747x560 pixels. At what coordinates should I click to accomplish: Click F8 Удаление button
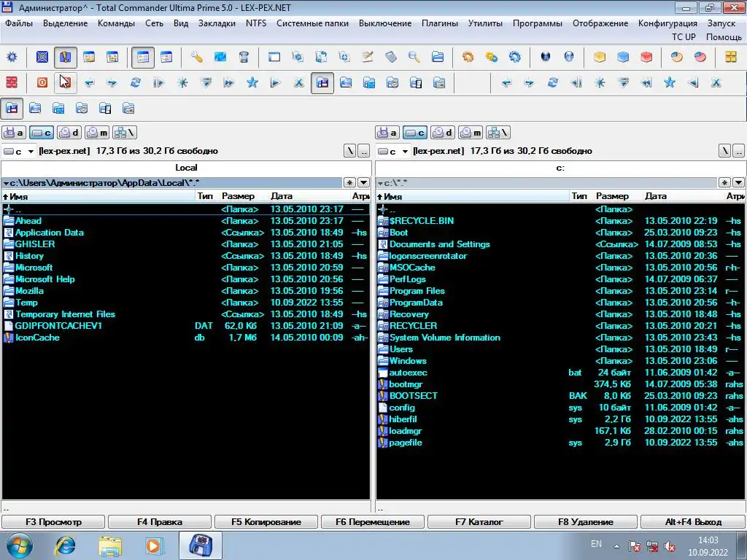[x=586, y=522]
